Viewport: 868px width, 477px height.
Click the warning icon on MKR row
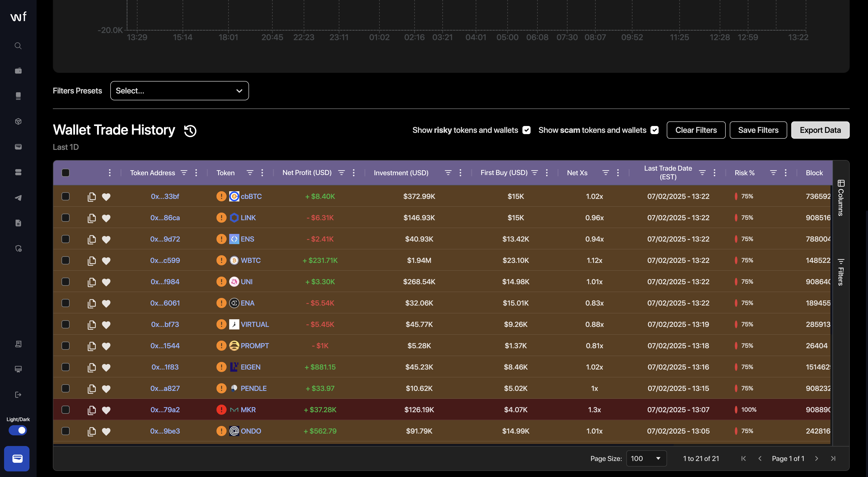point(221,410)
